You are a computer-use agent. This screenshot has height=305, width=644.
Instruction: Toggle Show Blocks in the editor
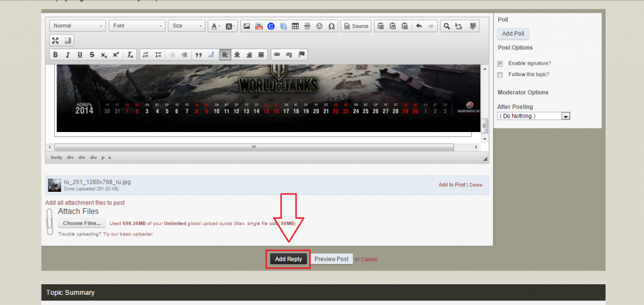pos(68,40)
